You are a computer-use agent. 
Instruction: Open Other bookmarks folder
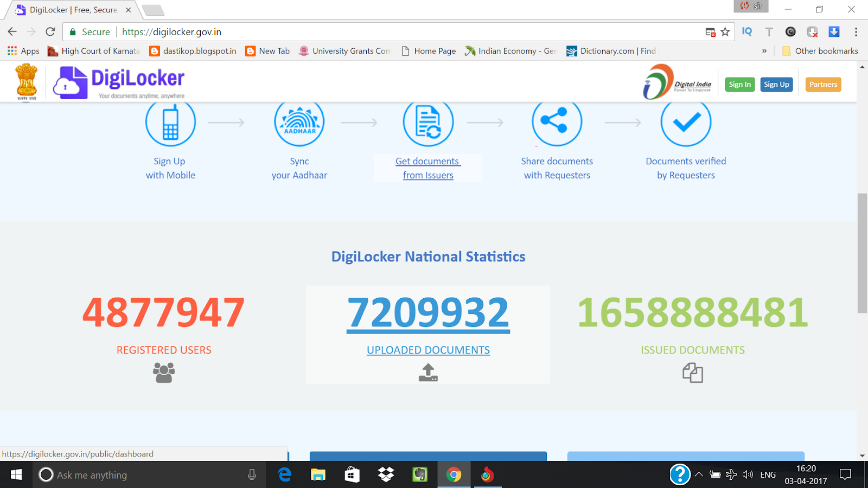pos(820,51)
